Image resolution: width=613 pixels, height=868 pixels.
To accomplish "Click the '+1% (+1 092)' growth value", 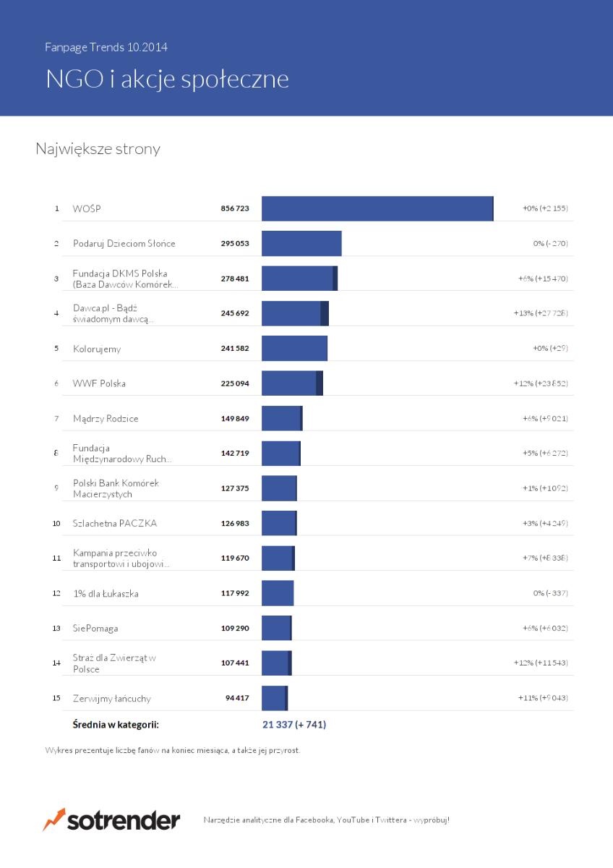I will pos(545,488).
